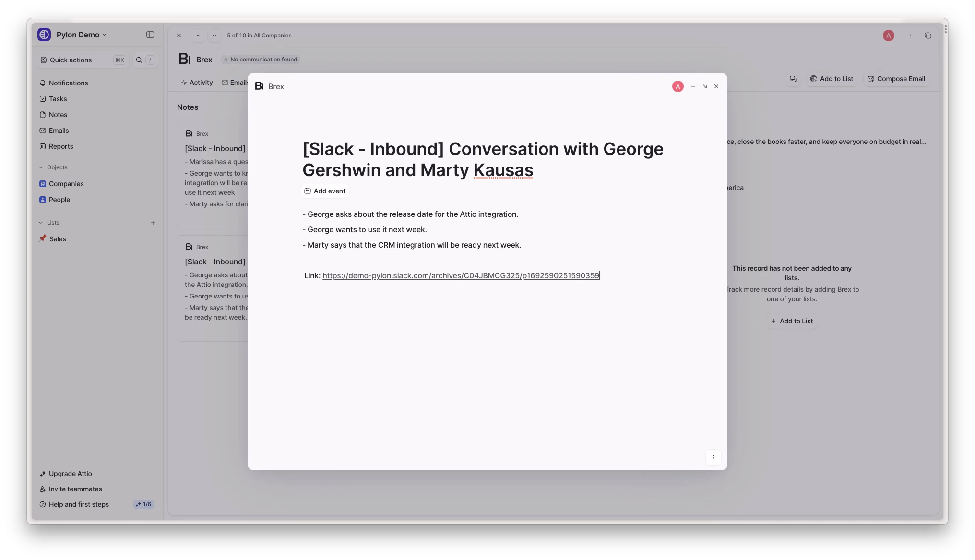
Task: Click the line 'George wants to use it next week.'
Action: pos(365,229)
